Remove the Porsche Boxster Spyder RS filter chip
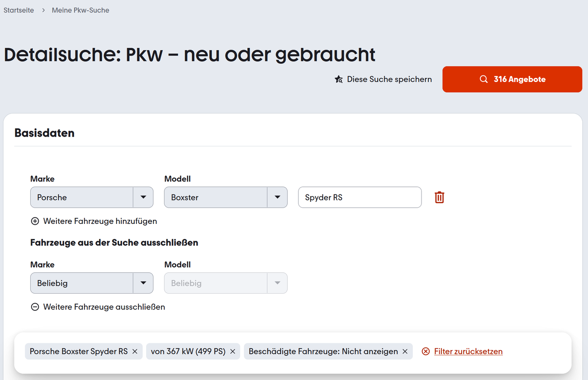This screenshot has height=380, width=588. click(x=135, y=351)
